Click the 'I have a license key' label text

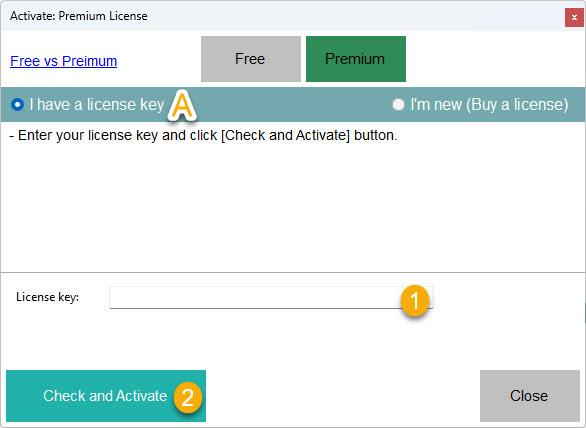point(96,104)
